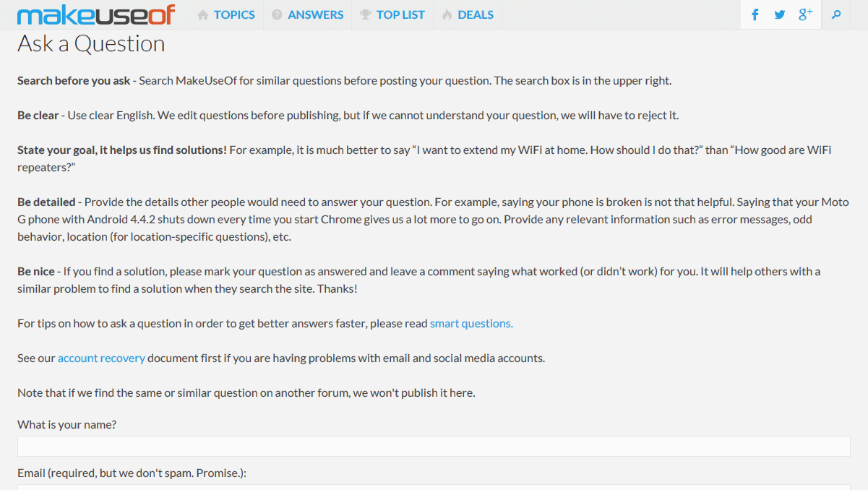The height and width of the screenshot is (490, 868).
Task: Click the flame icon beside Deals
Action: click(447, 15)
